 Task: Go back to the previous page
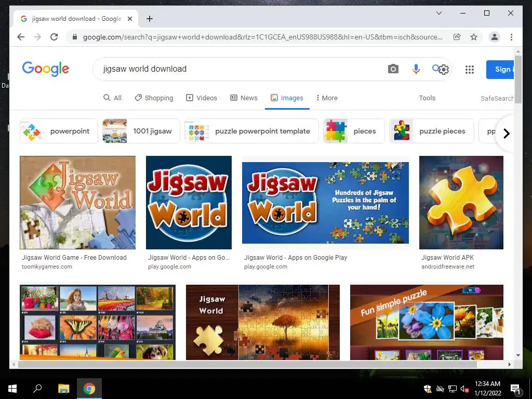tap(21, 37)
